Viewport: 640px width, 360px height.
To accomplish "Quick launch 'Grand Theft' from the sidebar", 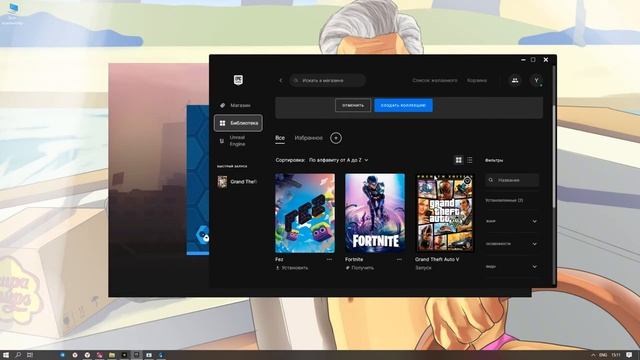I will pos(238,182).
